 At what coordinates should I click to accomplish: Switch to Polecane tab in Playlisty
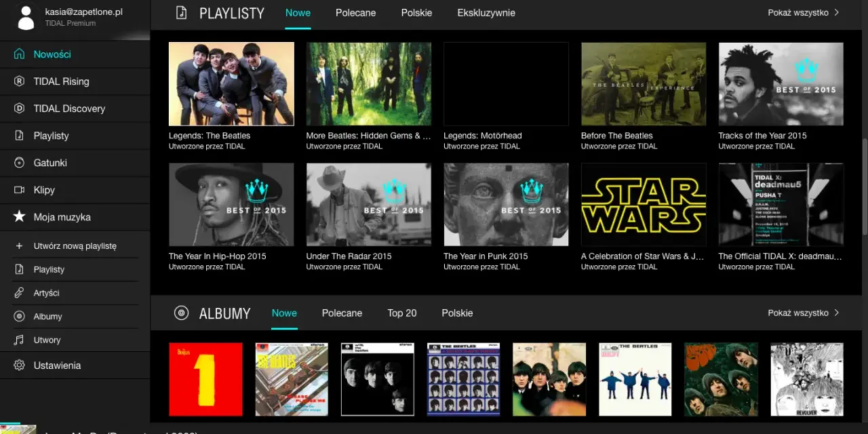pos(355,13)
